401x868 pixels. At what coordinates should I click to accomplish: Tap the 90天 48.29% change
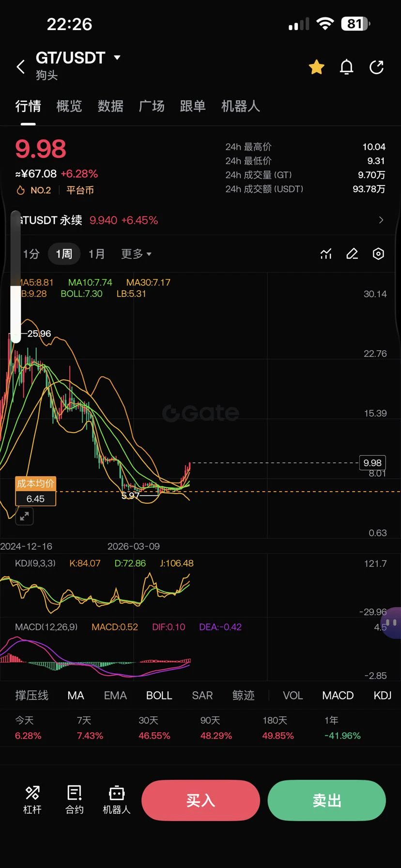point(216,728)
